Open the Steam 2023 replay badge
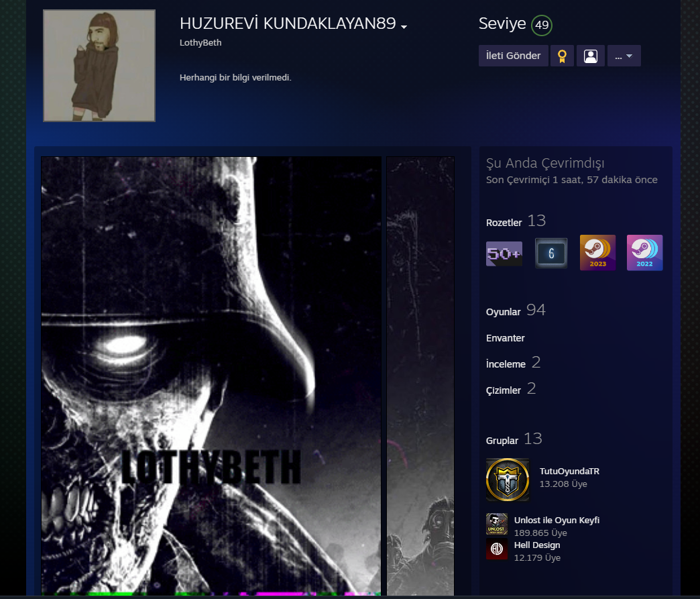Image resolution: width=700 pixels, height=599 pixels. [x=598, y=253]
